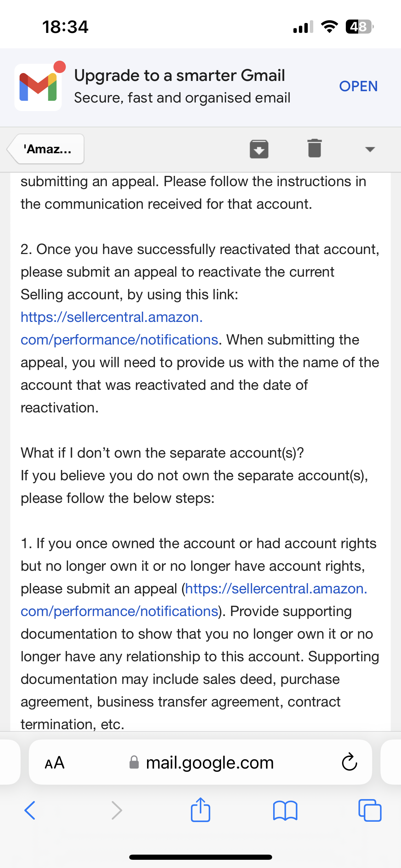Image resolution: width=401 pixels, height=868 pixels.
Task: Open the sellercentral link in the appeal paragraph
Action: 194,600
